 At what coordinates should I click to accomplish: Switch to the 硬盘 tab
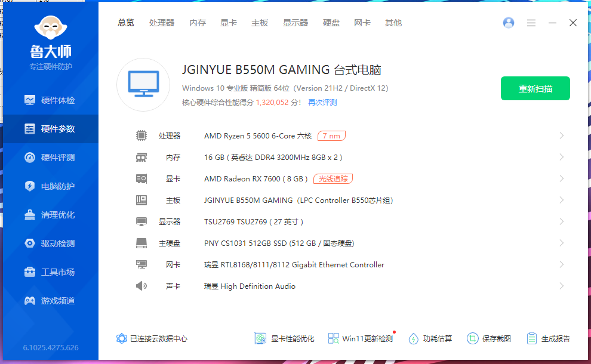(x=331, y=23)
